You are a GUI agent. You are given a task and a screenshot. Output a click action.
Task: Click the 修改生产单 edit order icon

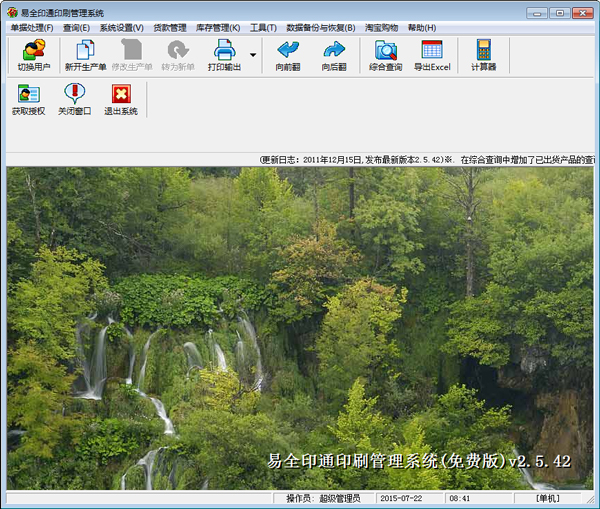click(x=132, y=55)
